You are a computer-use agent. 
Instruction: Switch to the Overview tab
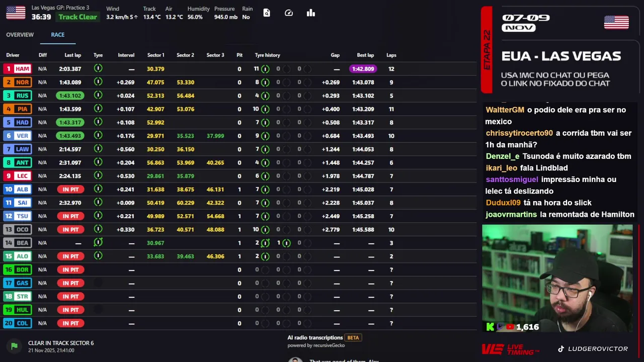pos(20,35)
